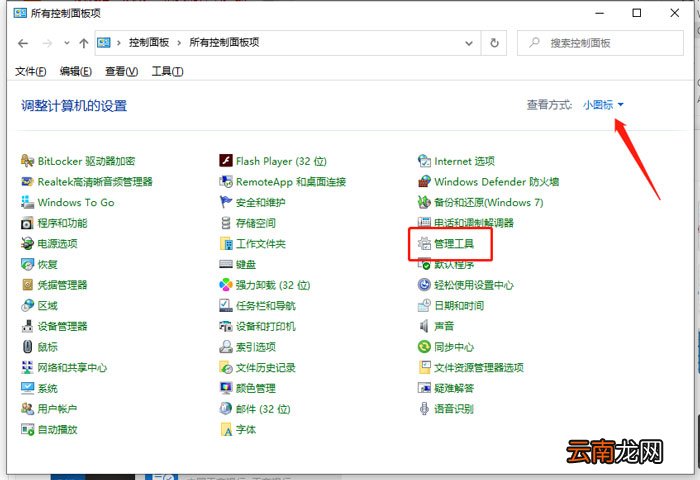Image resolution: width=700 pixels, height=480 pixels.
Task: Open the 轻松使用设置中心 link
Action: pyautogui.click(x=474, y=285)
